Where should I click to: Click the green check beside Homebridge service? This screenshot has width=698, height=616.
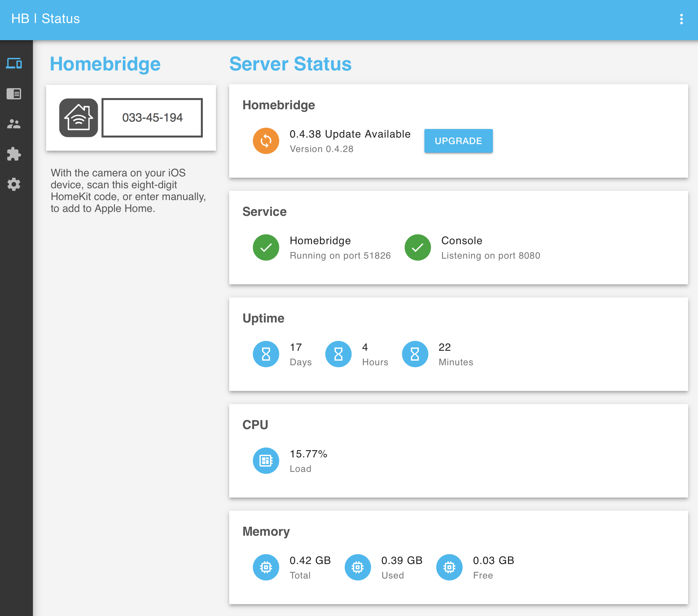click(266, 247)
